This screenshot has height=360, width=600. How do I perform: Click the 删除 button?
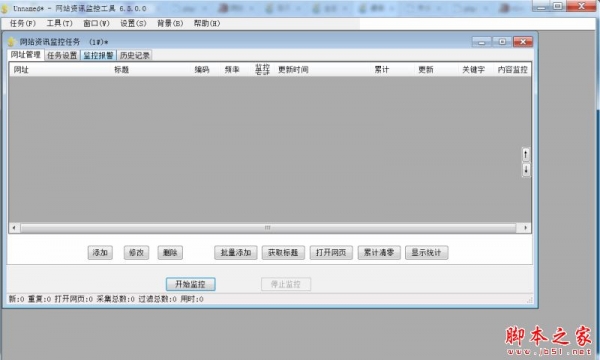[x=170, y=252]
